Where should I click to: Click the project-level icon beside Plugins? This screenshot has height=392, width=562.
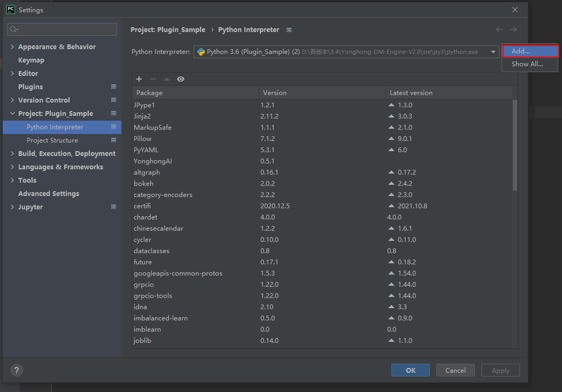[113, 87]
